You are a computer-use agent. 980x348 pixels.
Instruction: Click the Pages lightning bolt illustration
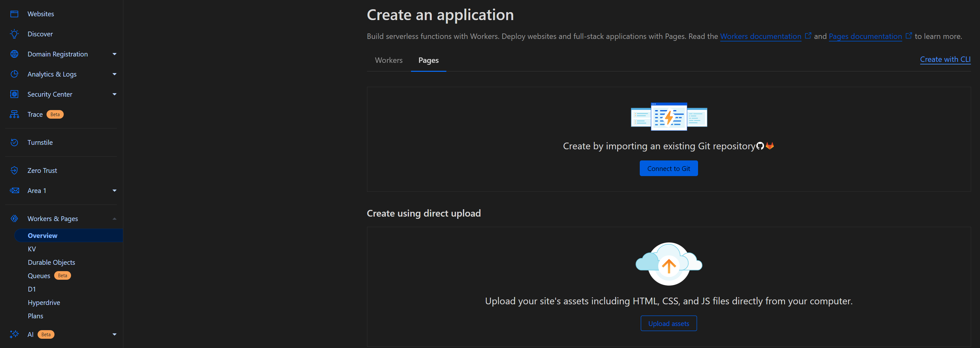click(x=669, y=116)
